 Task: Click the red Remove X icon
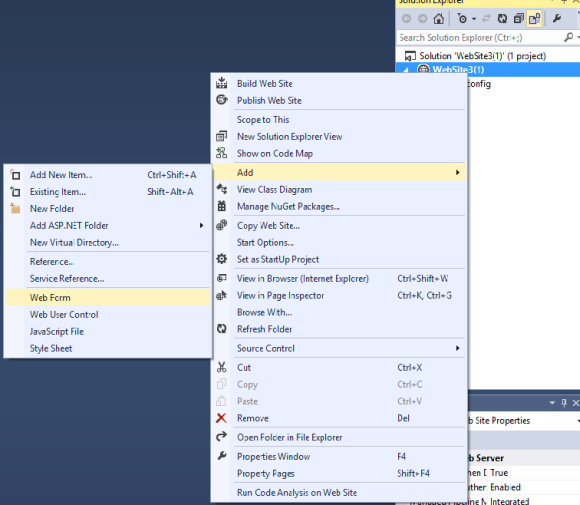pyautogui.click(x=221, y=418)
